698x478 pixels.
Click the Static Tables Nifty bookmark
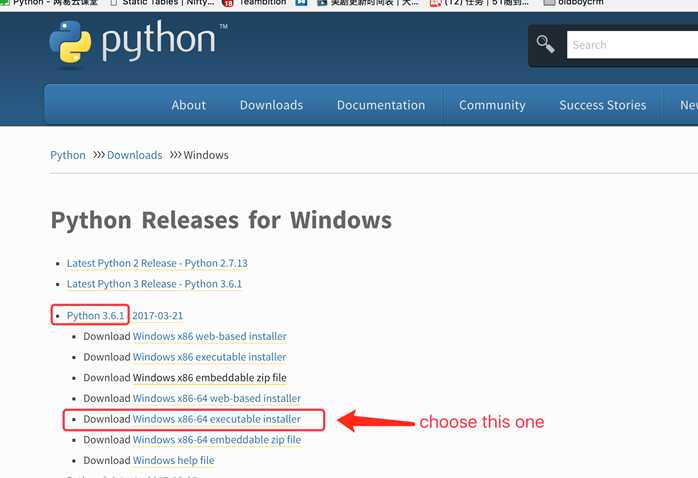point(162,3)
